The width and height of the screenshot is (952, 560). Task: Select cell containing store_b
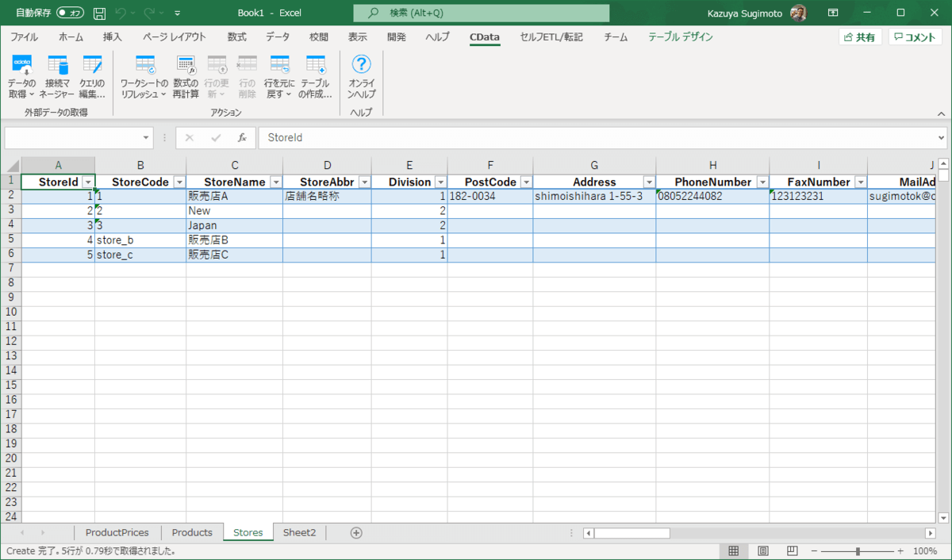140,240
